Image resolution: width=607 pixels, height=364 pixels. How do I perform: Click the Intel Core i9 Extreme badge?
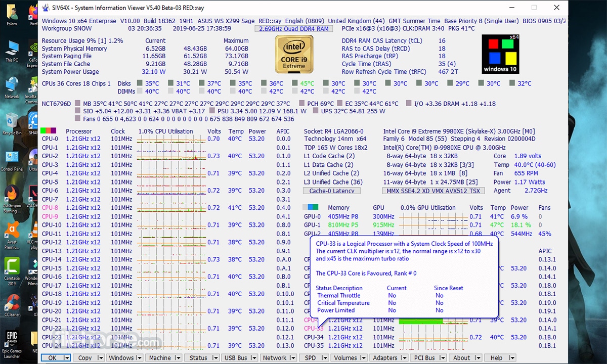click(x=294, y=55)
